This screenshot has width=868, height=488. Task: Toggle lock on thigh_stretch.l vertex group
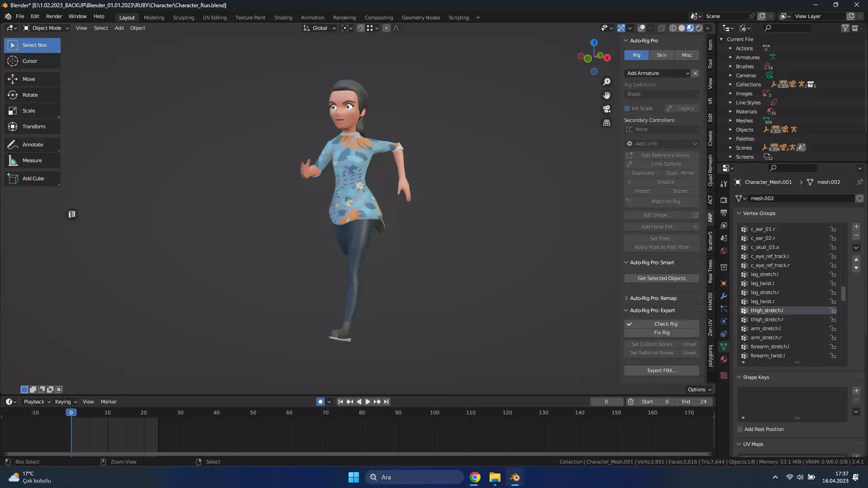(x=832, y=310)
